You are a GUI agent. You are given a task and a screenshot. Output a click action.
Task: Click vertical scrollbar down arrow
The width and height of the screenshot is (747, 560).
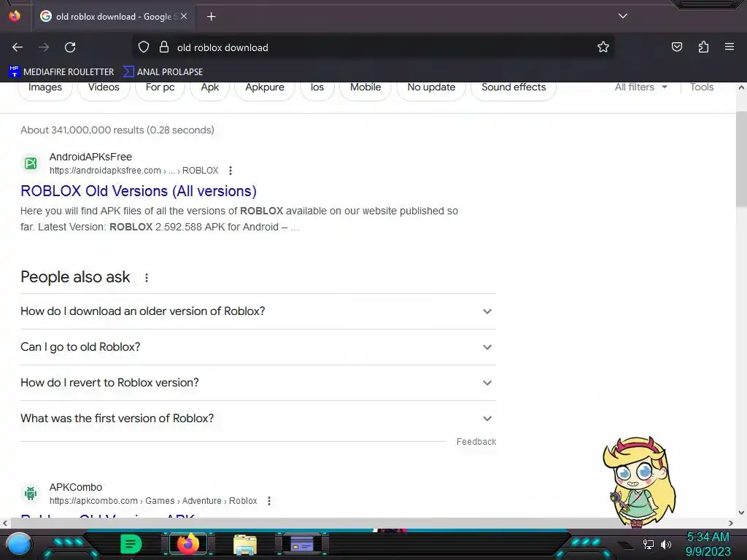pyautogui.click(x=741, y=513)
